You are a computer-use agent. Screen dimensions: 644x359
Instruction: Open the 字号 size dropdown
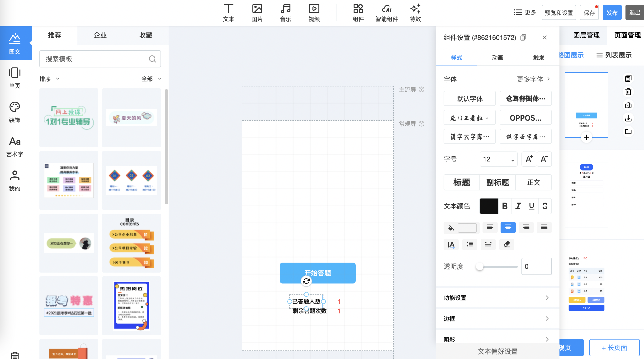point(498,159)
